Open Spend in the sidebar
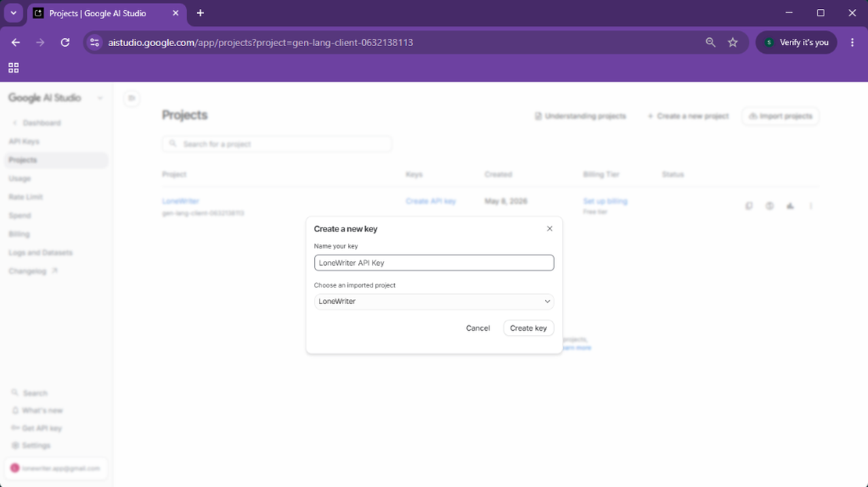The image size is (868, 487). [x=20, y=215]
